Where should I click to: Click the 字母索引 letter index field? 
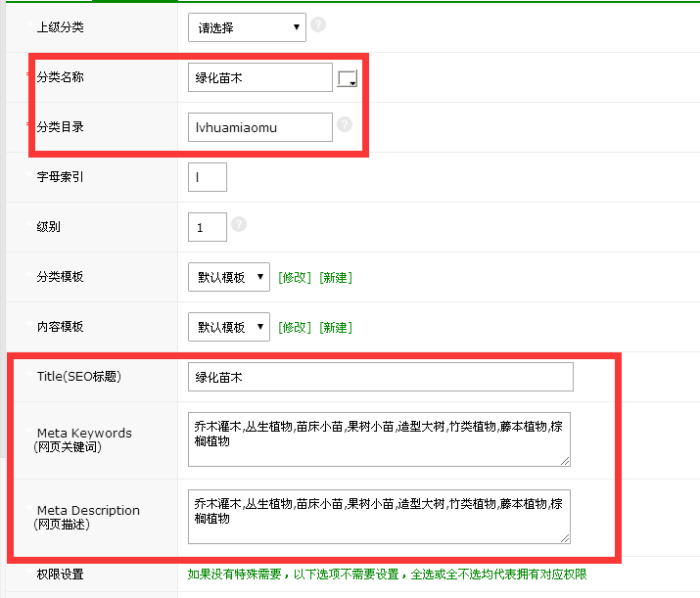tap(208, 177)
